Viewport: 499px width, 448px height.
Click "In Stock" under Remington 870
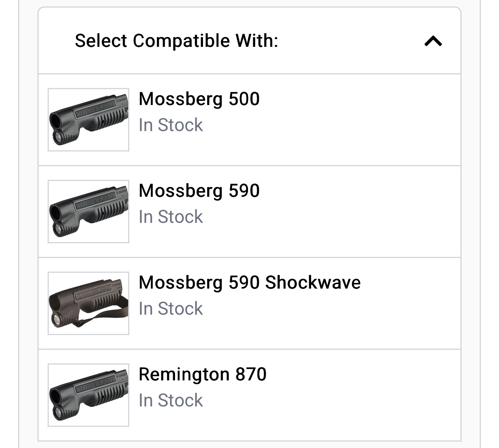170,400
